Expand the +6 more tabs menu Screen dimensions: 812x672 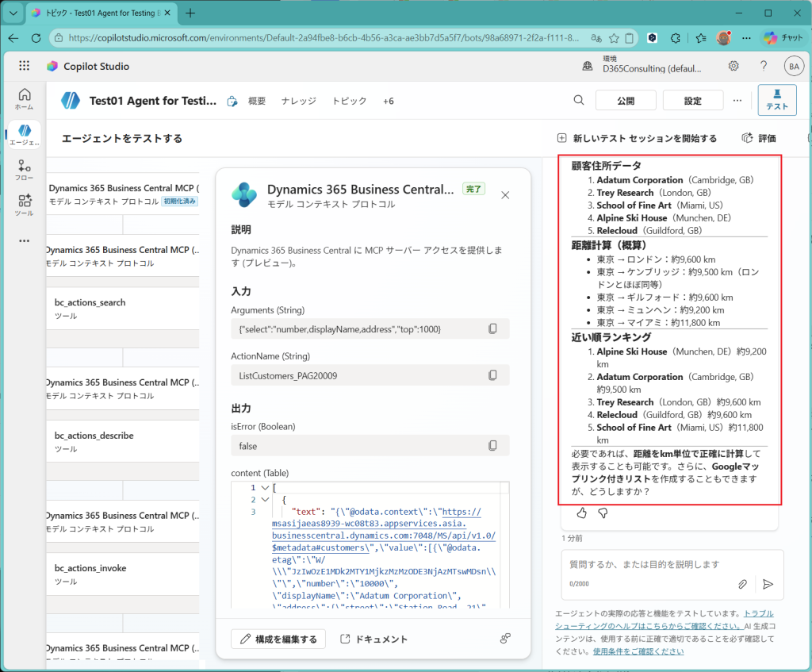coord(388,101)
